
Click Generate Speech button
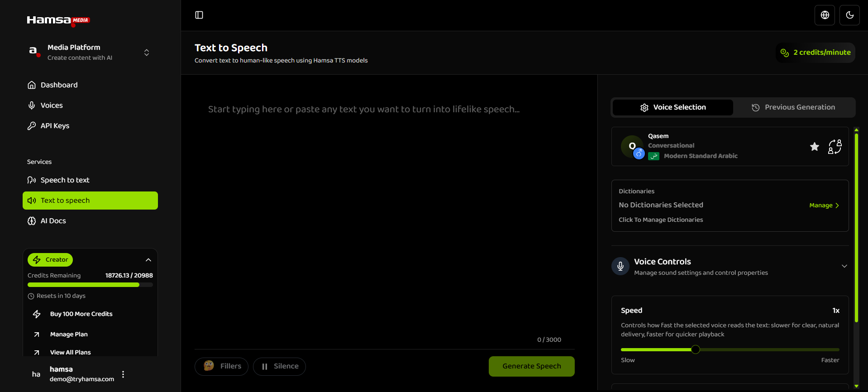[x=532, y=367]
